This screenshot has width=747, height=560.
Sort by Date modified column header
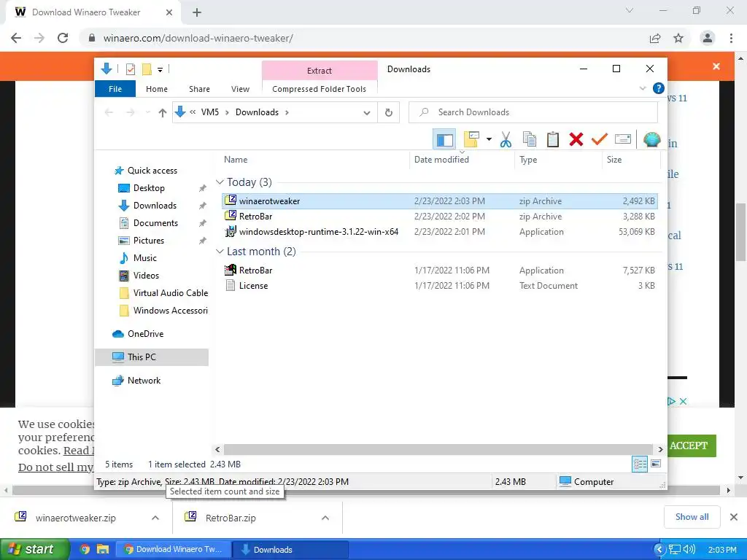pos(462,160)
